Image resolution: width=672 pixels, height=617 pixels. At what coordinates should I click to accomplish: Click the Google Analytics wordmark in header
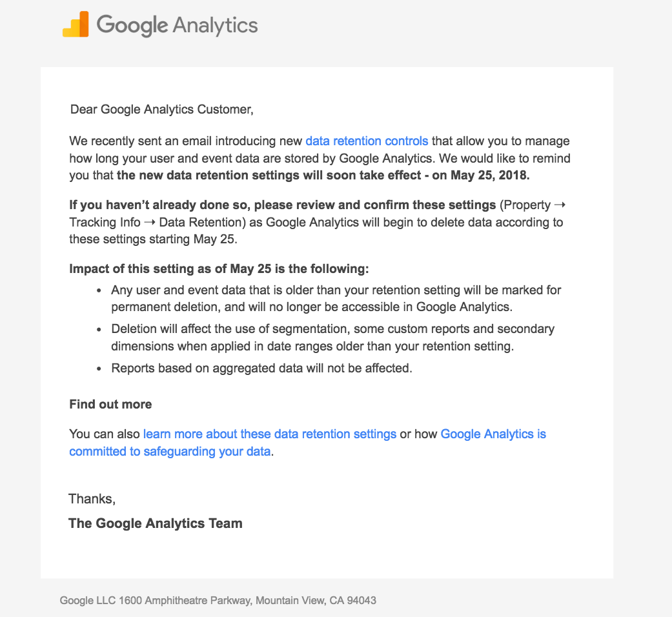[177, 25]
